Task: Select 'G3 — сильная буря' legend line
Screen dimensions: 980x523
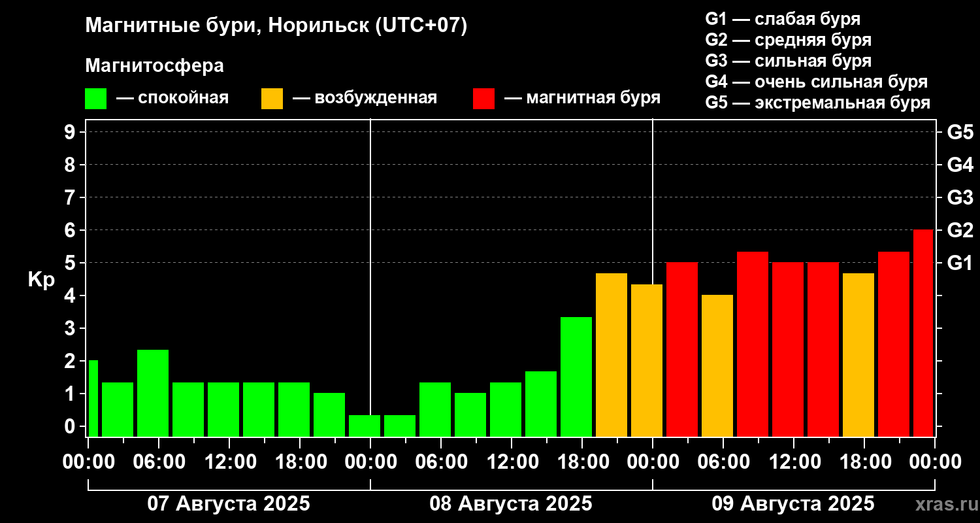Action: (x=789, y=61)
